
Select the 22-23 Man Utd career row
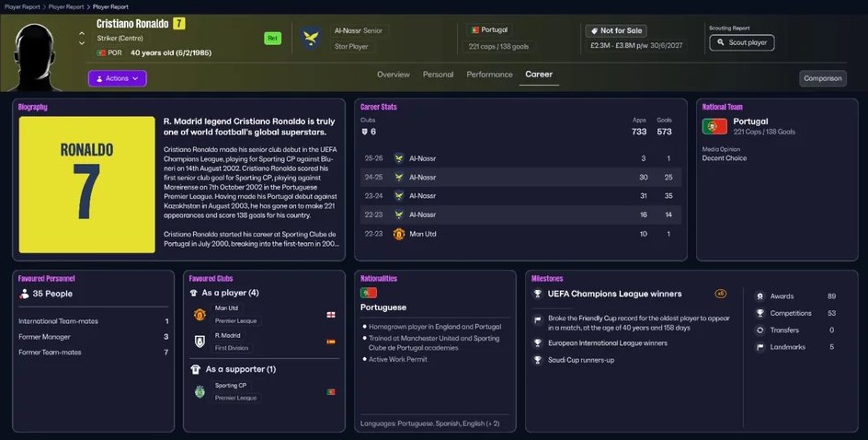click(520, 234)
